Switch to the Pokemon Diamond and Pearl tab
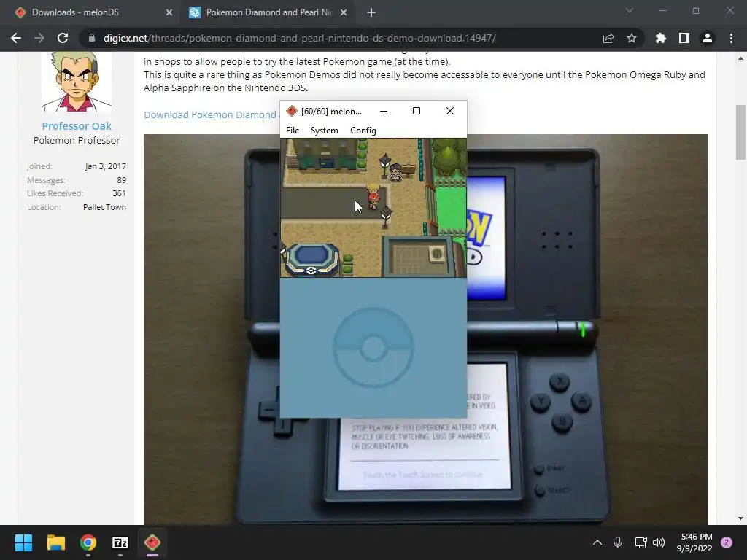The image size is (747, 560). (268, 12)
